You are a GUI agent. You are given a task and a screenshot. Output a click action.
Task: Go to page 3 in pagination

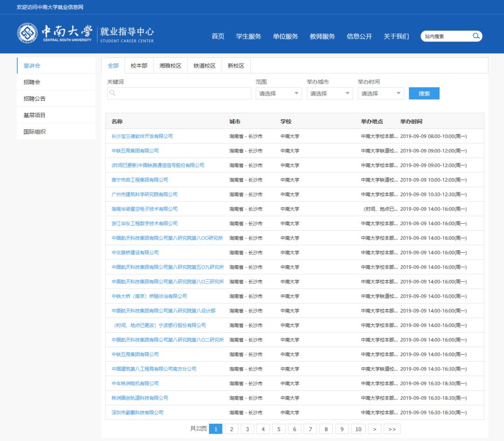247,429
